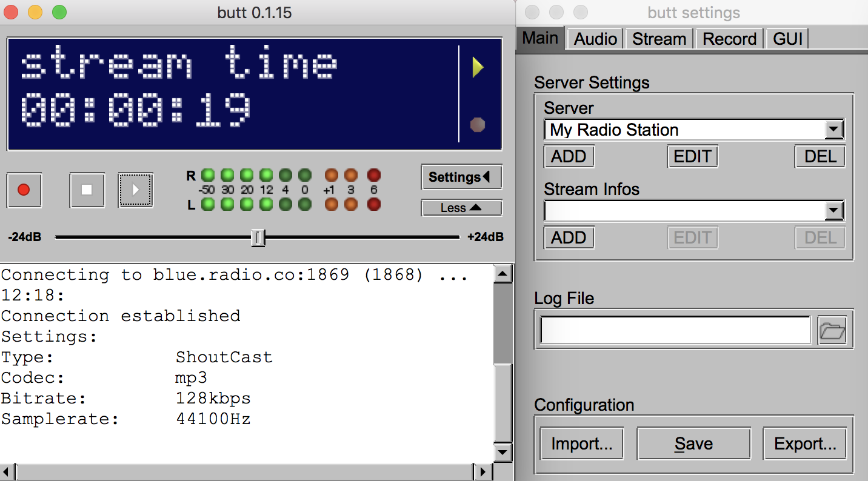Viewport: 868px width, 481px height.
Task: Click the +24dB label of the gain slider
Action: [x=486, y=237]
